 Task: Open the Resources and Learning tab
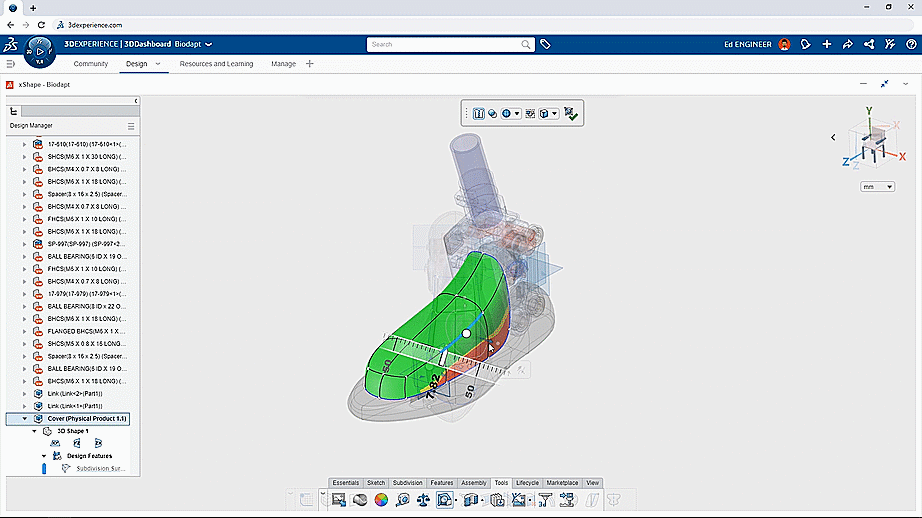click(216, 64)
